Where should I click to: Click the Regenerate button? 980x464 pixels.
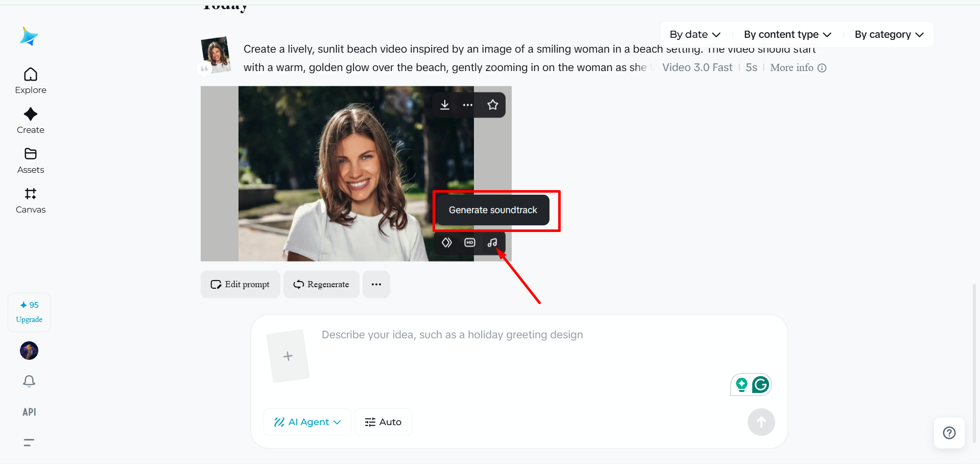(321, 284)
